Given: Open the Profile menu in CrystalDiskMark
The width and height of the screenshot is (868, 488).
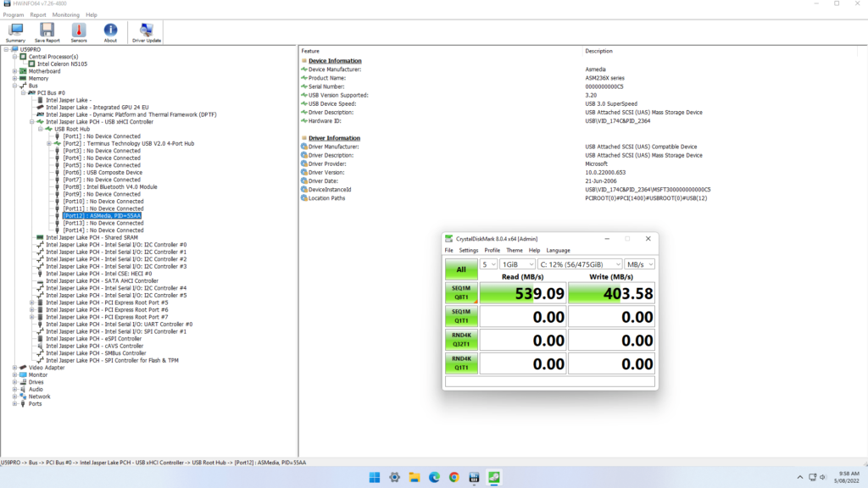Looking at the screenshot, I should pyautogui.click(x=492, y=251).
